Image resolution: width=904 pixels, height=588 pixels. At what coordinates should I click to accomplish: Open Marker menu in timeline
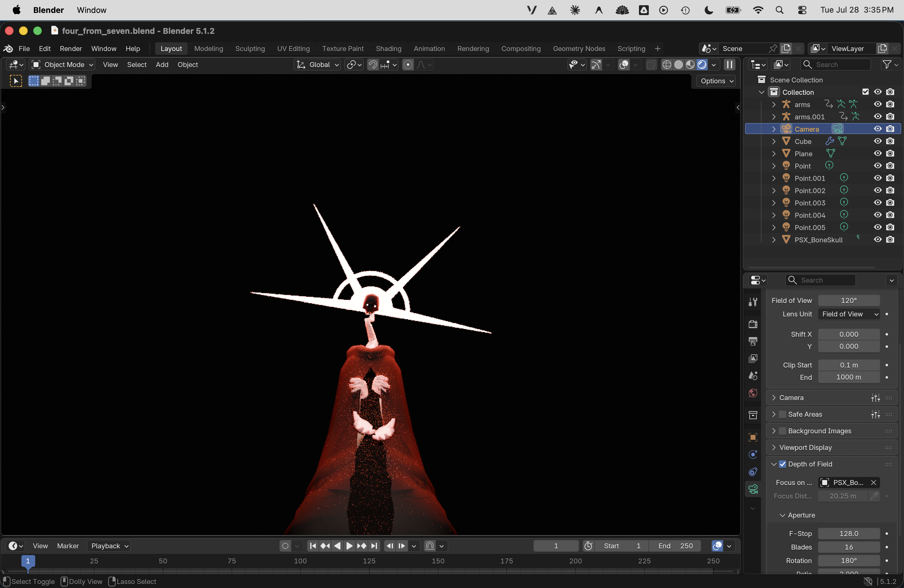tap(68, 546)
